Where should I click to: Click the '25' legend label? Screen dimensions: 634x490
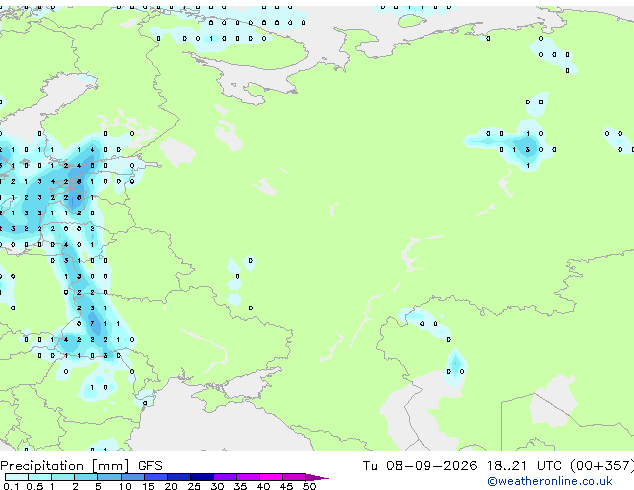(194, 486)
